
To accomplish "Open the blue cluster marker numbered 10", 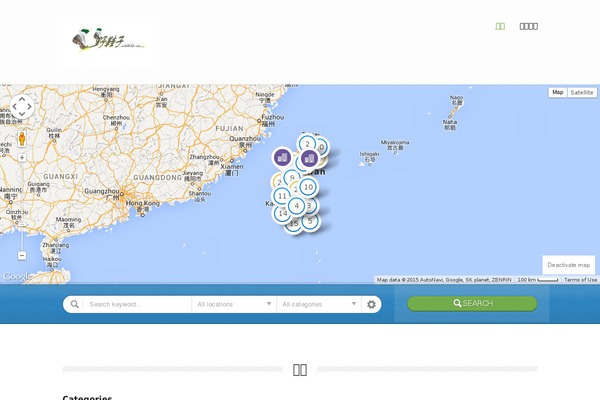I will tap(308, 187).
